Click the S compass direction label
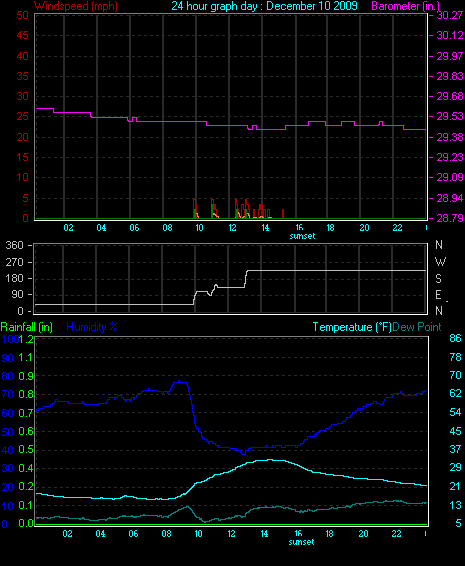This screenshot has width=465, height=566. (x=438, y=278)
